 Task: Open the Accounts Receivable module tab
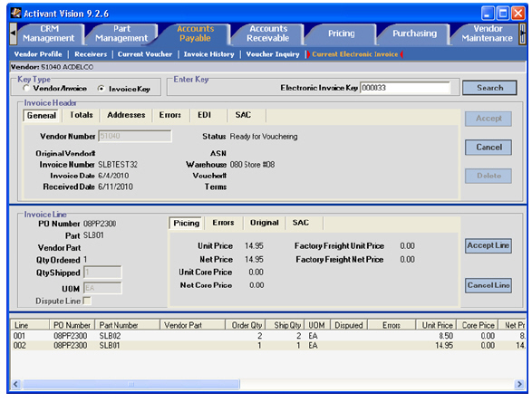coord(268,33)
